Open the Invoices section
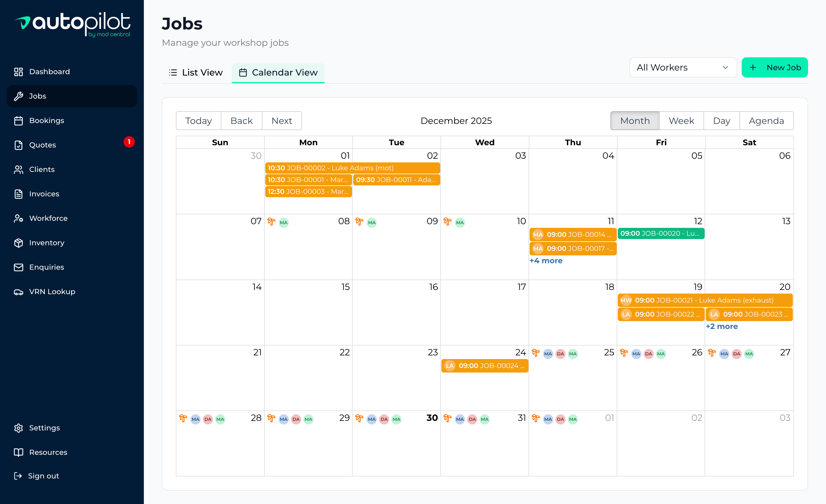Screen dimensions: 826x504 click(x=44, y=194)
